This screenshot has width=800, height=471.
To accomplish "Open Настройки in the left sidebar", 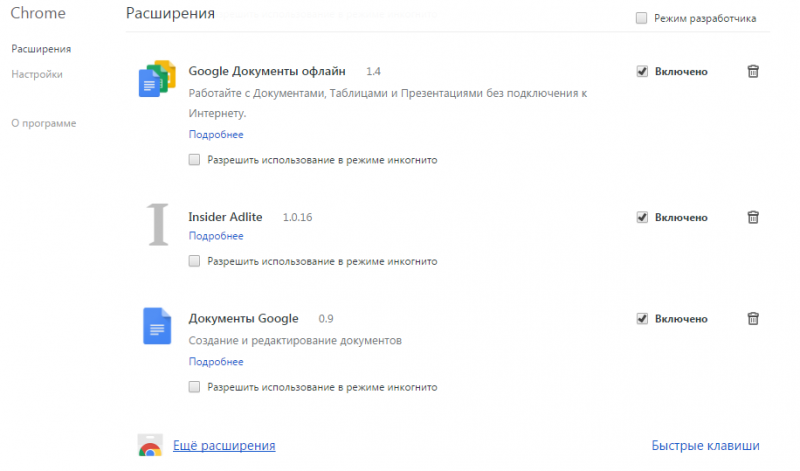I will pos(37,74).
